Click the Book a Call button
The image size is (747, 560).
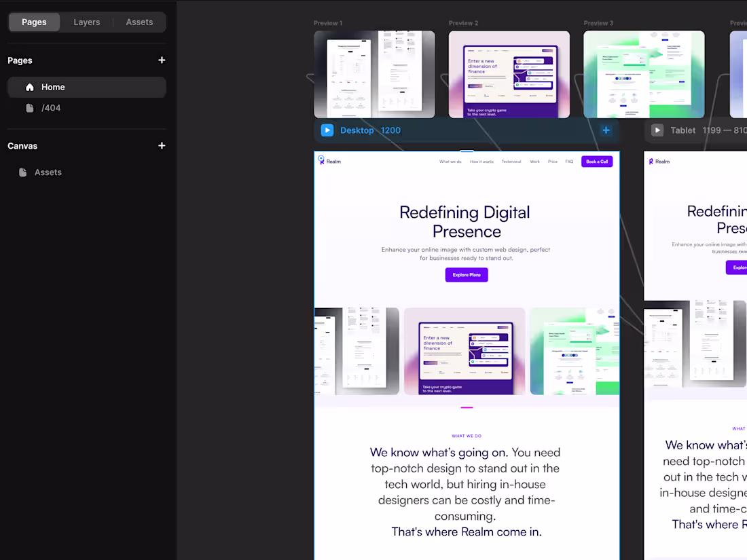596,161
